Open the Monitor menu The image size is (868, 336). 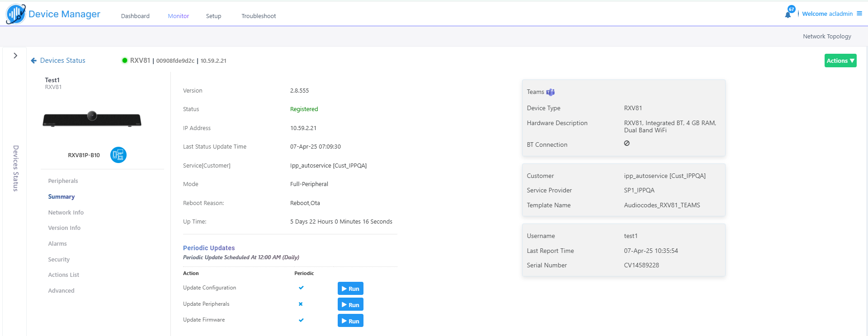tap(179, 16)
